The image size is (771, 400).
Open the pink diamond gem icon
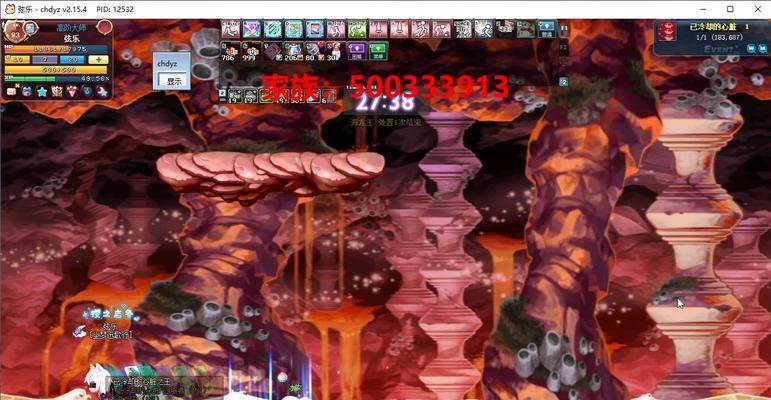[x=72, y=92]
